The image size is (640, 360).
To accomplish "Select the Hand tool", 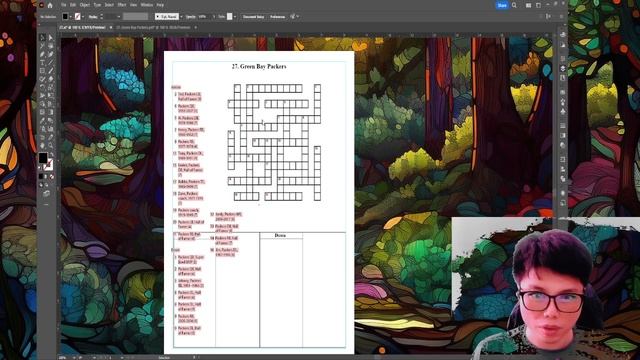I will 42,146.
